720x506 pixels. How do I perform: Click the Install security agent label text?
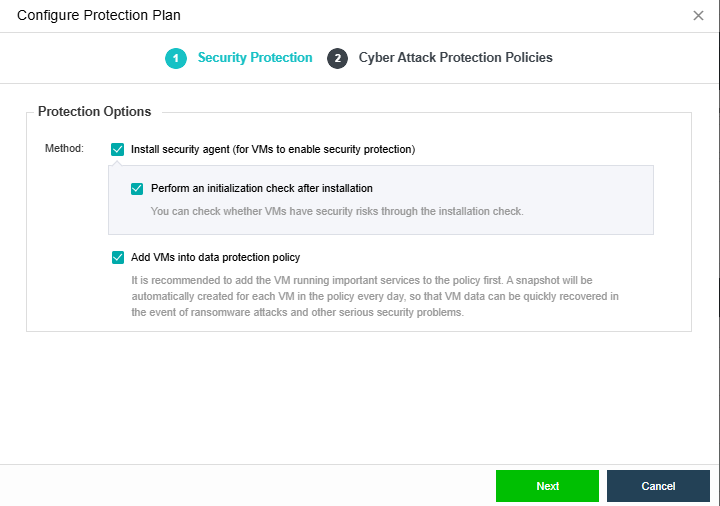(x=272, y=149)
